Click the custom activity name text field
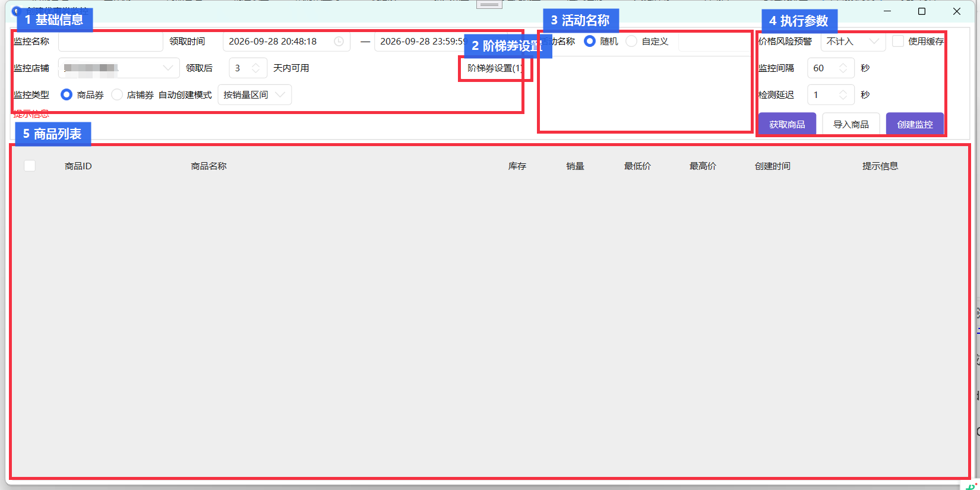The image size is (980, 490). click(x=715, y=42)
